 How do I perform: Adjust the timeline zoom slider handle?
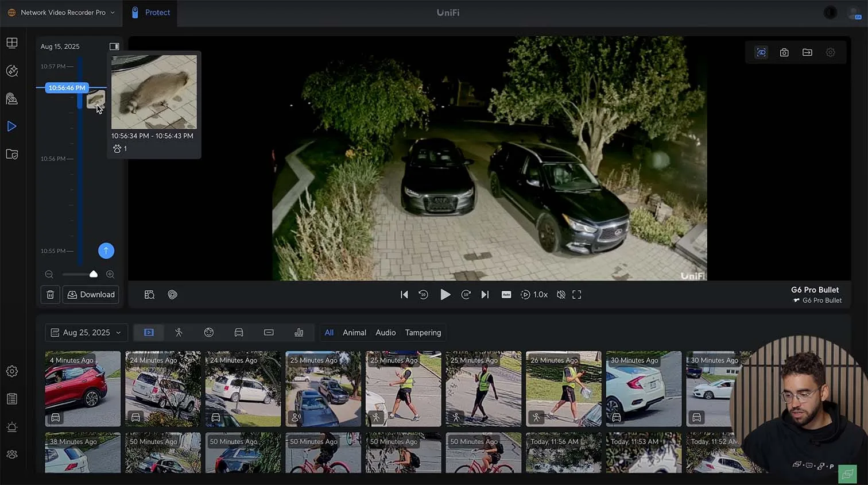(x=94, y=274)
